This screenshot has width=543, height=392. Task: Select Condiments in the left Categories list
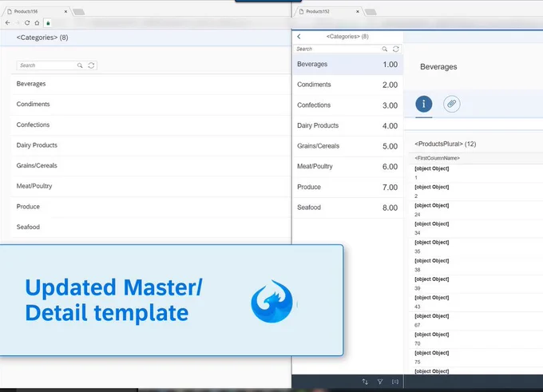point(151,105)
